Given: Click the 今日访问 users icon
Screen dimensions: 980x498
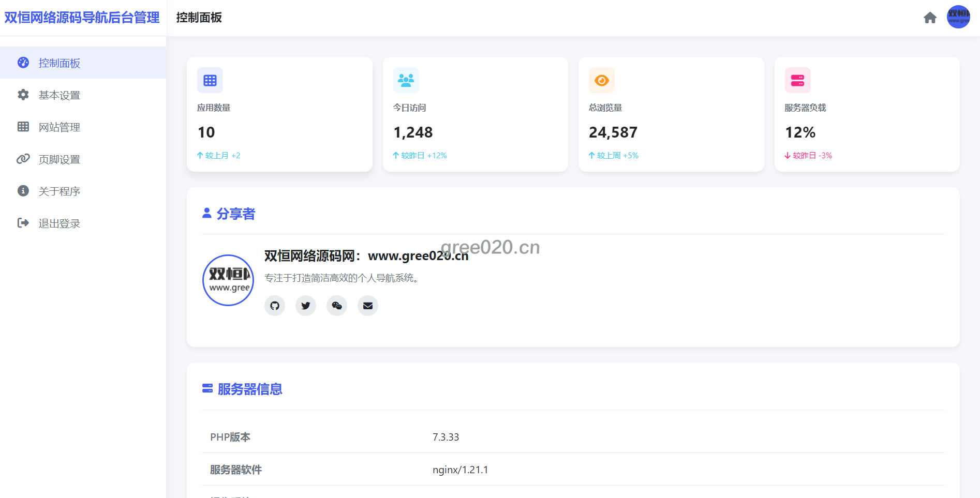Looking at the screenshot, I should pos(406,81).
